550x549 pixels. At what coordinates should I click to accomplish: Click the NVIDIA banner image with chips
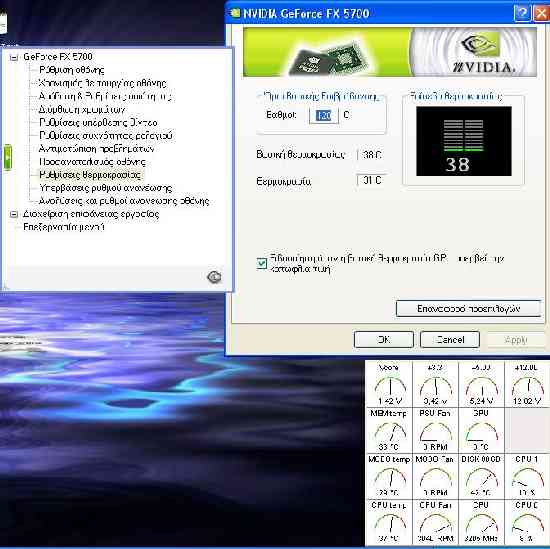pos(390,52)
